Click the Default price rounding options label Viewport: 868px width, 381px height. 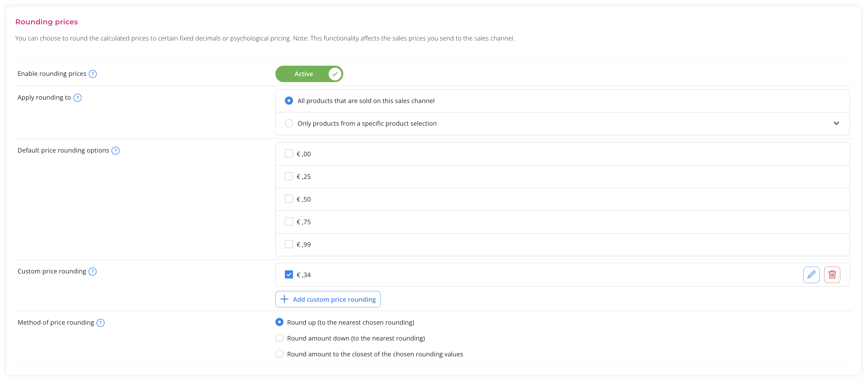tap(63, 151)
